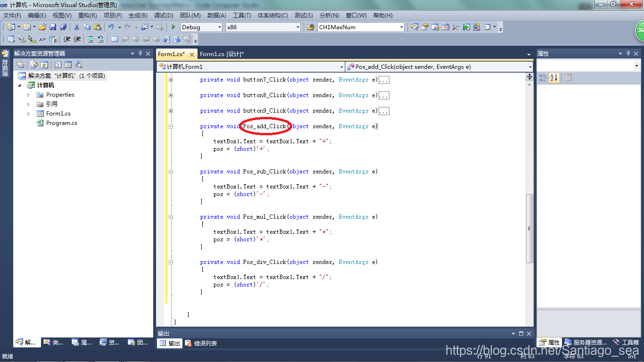Open the 帮助(H) menu
This screenshot has height=362, width=644.
(x=383, y=16)
